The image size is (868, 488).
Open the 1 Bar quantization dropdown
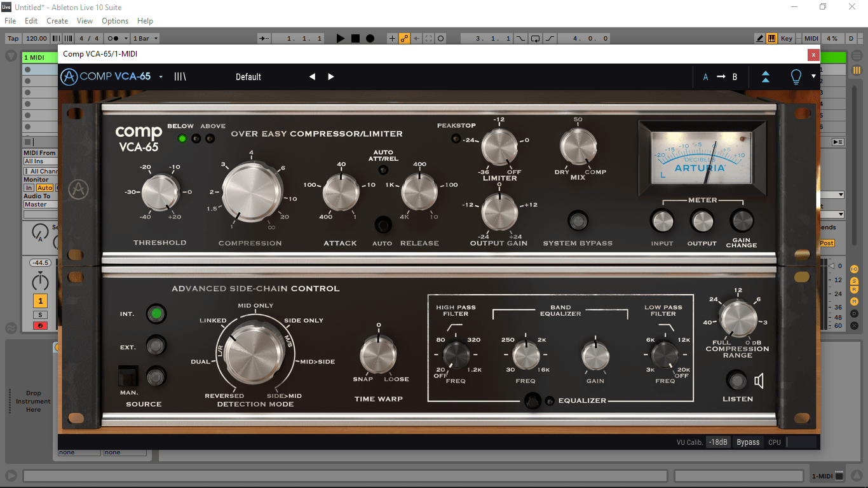[146, 38]
